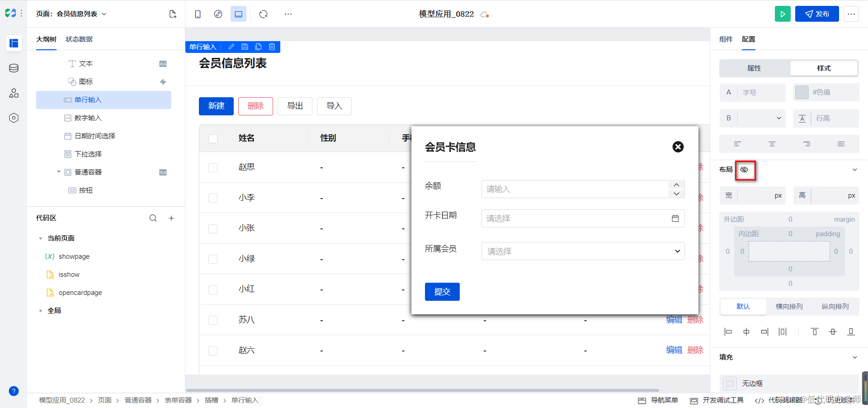868x408 pixels.
Task: Switch to the 组件 tab
Action: coord(726,39)
